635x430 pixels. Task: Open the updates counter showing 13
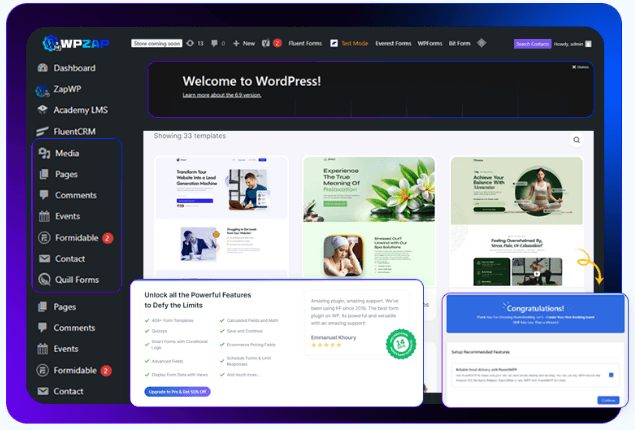[x=195, y=44]
